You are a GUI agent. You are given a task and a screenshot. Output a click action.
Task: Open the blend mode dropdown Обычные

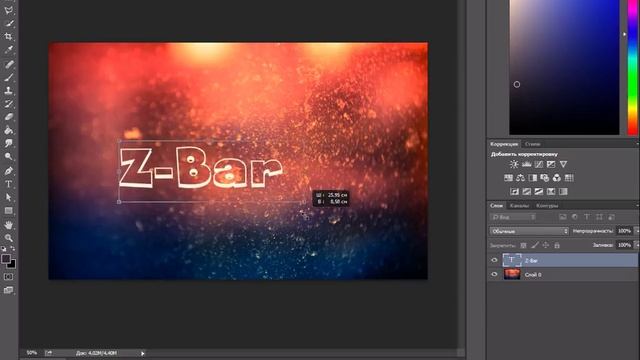[x=529, y=231]
